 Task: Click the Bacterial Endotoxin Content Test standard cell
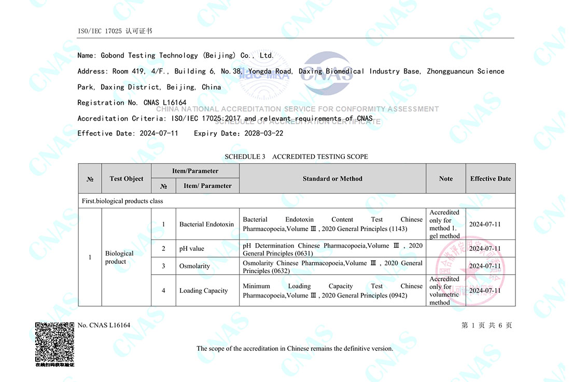coord(332,224)
